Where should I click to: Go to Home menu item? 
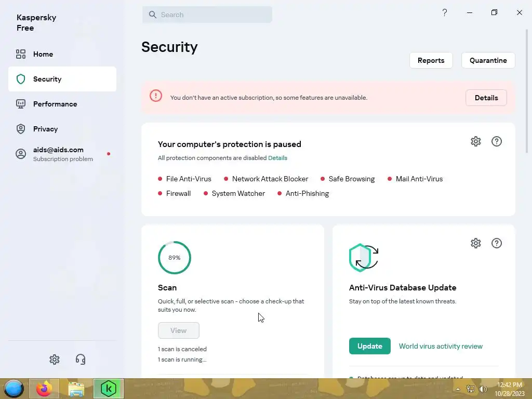[62, 54]
